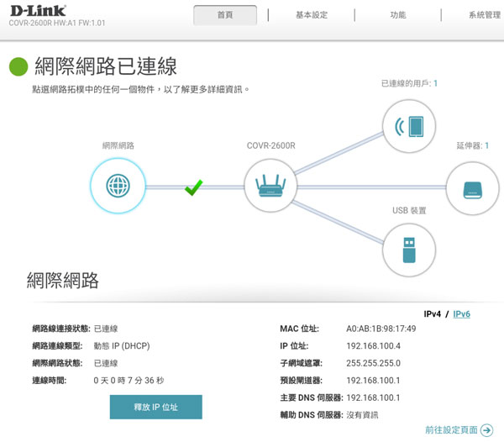
Task: Click the IP address value 192.168.100.4
Action: click(373, 346)
